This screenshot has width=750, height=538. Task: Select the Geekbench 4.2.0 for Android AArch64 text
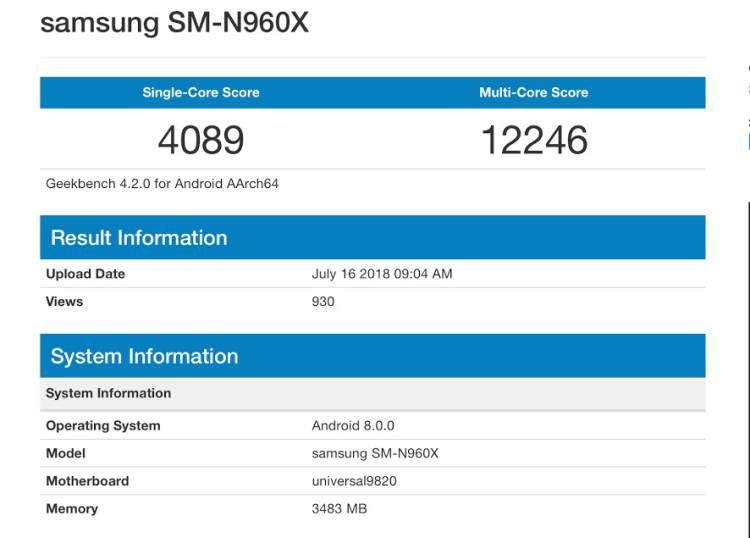162,184
